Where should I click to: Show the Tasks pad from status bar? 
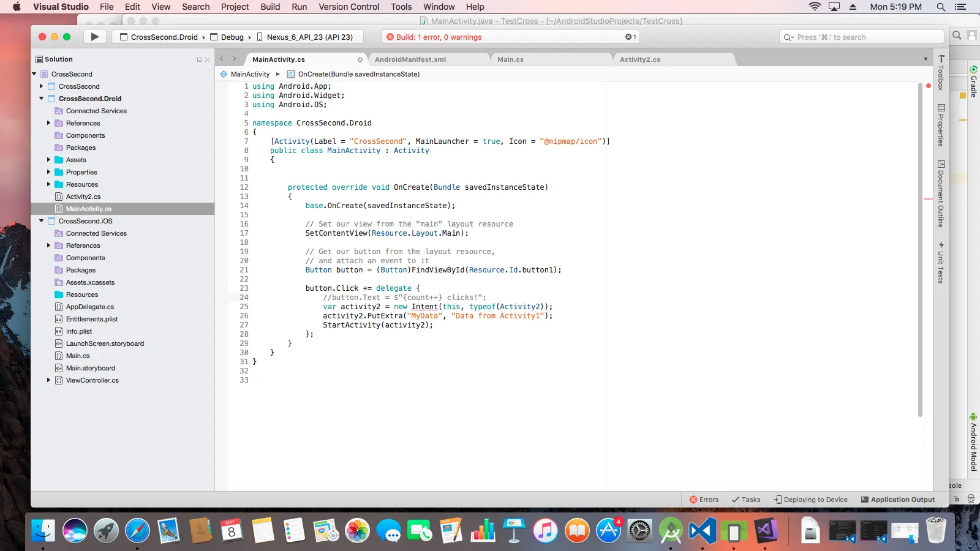point(746,500)
